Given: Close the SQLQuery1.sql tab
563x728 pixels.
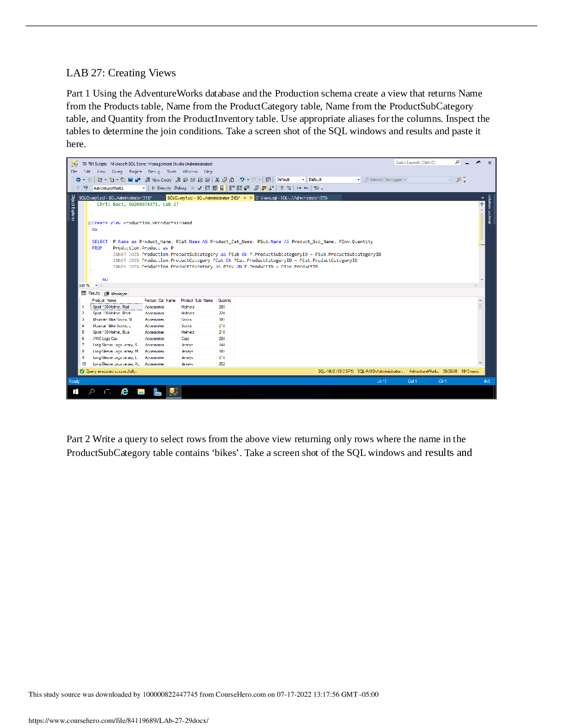Looking at the screenshot, I should point(251,198).
